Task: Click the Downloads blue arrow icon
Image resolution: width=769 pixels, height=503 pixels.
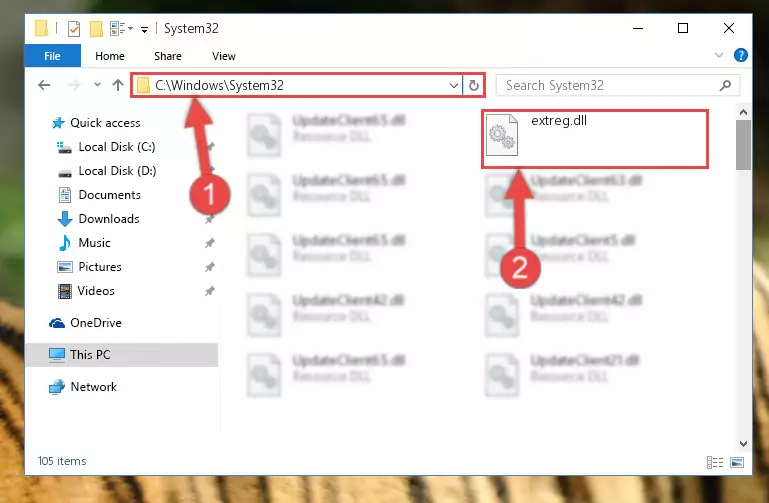Action: click(x=65, y=219)
